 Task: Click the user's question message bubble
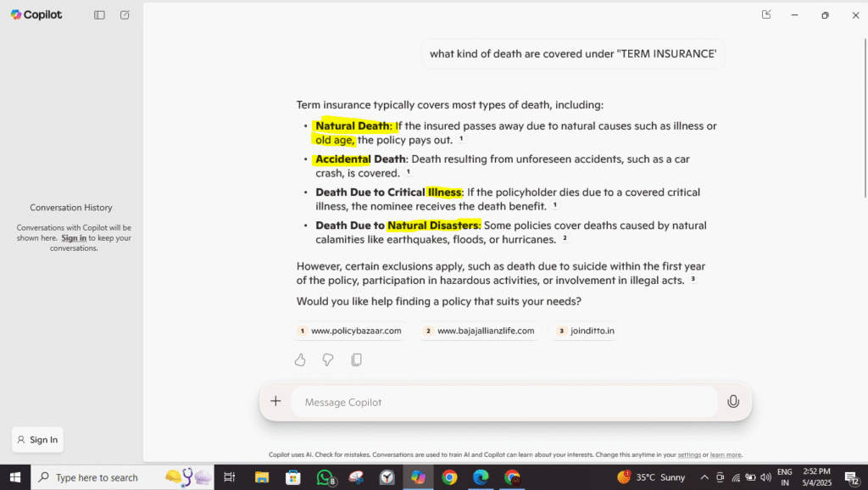[x=573, y=53]
